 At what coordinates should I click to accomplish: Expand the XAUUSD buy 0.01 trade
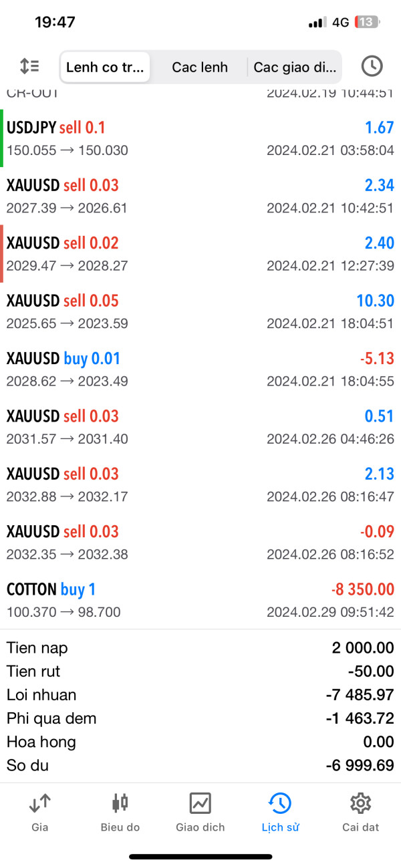click(x=200, y=370)
